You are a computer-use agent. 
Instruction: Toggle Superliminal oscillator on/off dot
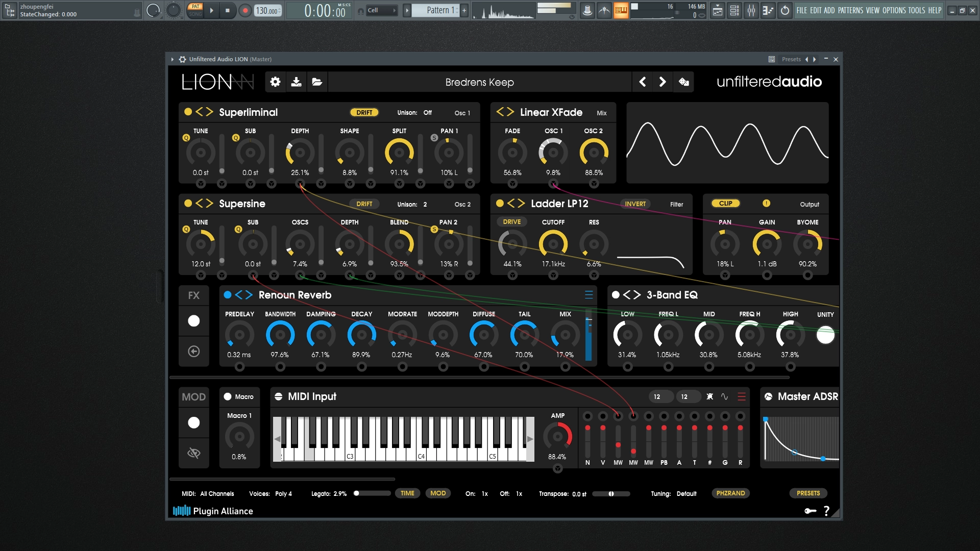tap(188, 112)
